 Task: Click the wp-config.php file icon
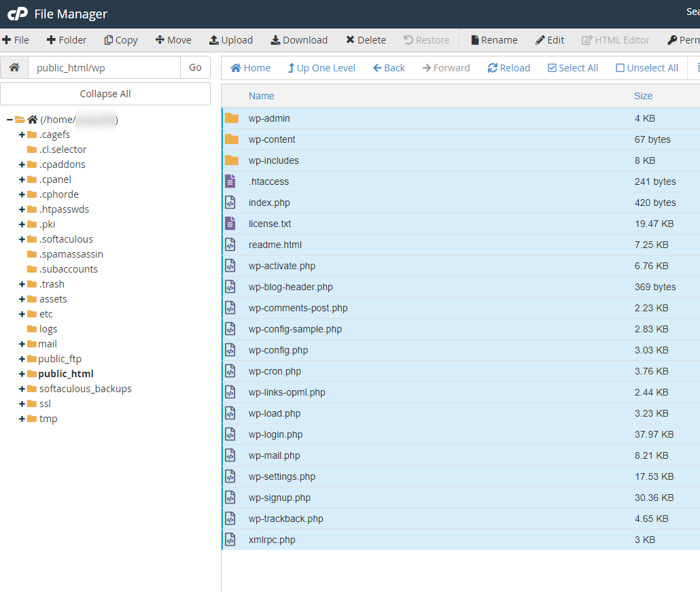(230, 350)
